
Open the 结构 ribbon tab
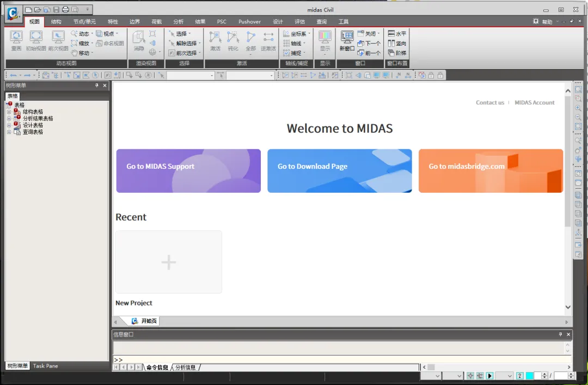(x=56, y=21)
